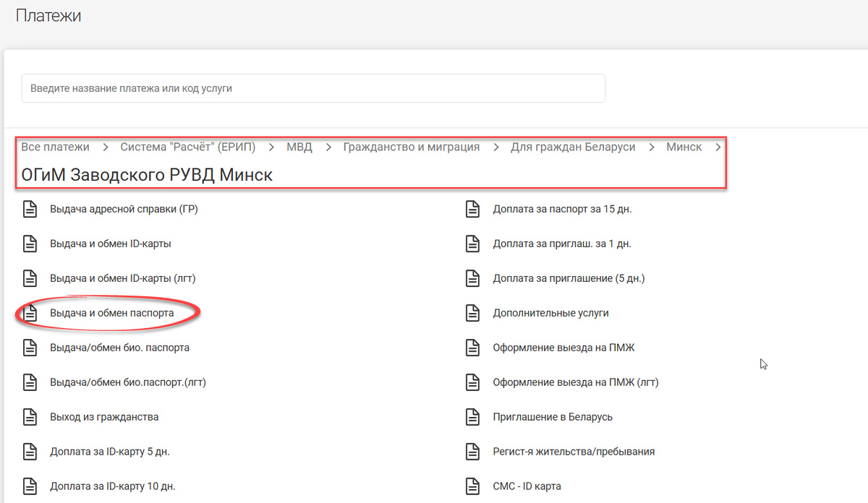Viewport: 868px width, 503px height.
Task: Choose Доплата за приглашение (5 дн.)
Action: point(569,278)
